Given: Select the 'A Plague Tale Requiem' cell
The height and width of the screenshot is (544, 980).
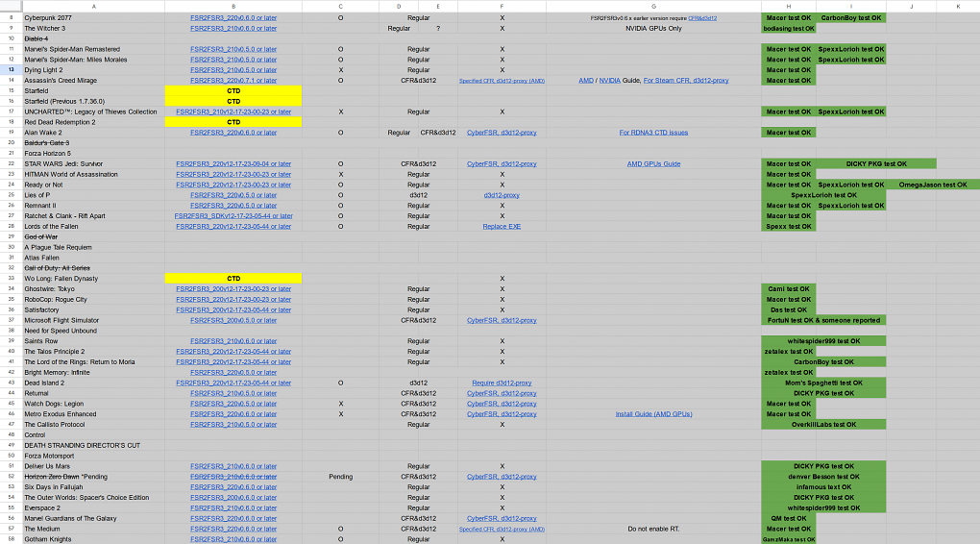Looking at the screenshot, I should point(94,247).
